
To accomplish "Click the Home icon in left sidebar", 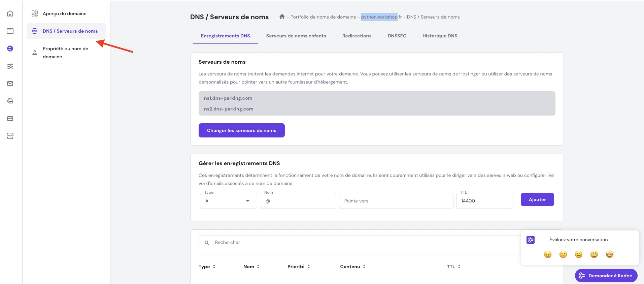I will (10, 13).
